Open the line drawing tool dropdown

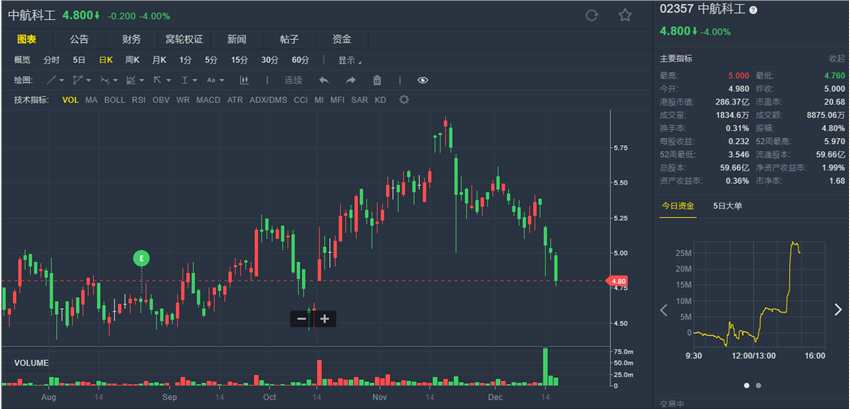pyautogui.click(x=55, y=80)
